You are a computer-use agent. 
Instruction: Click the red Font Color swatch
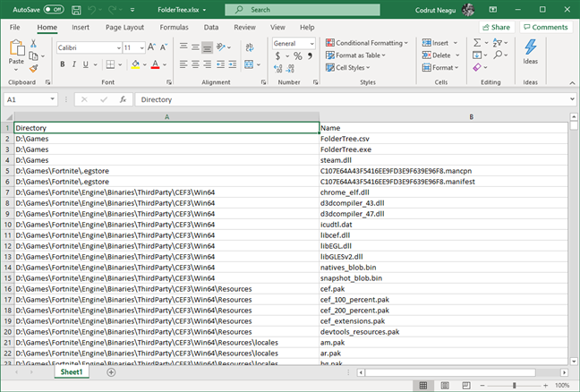click(x=156, y=64)
